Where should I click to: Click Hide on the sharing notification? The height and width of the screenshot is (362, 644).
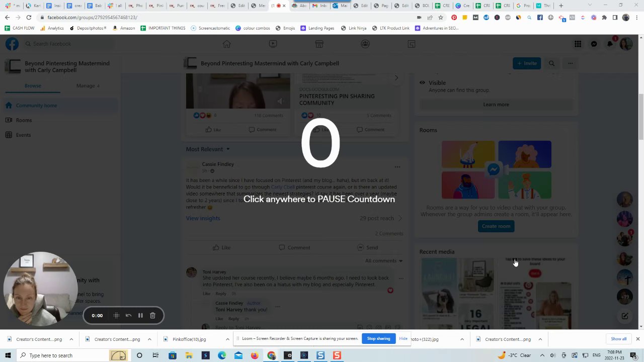403,339
